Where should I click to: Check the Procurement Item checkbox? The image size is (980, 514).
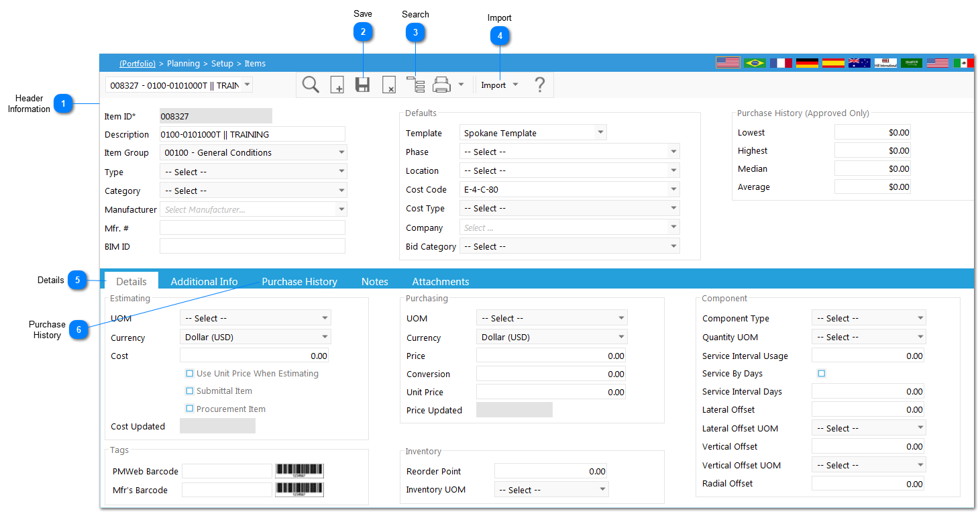[190, 409]
